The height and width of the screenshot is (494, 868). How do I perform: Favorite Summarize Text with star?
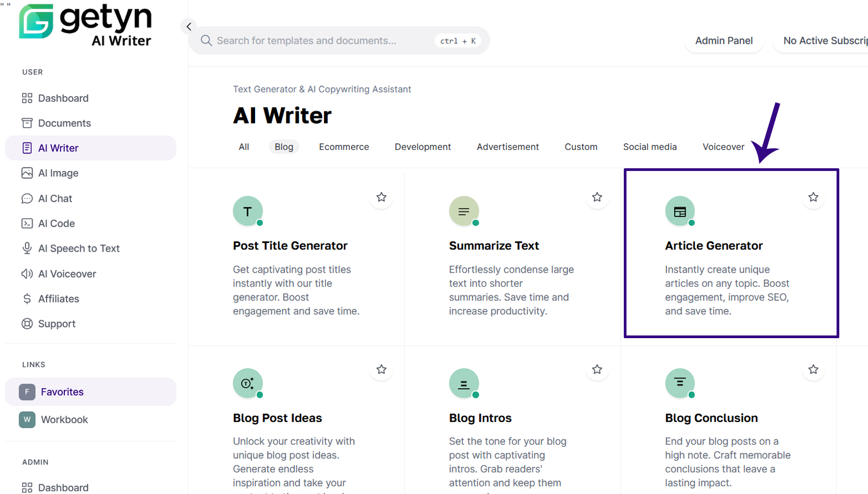click(x=597, y=197)
